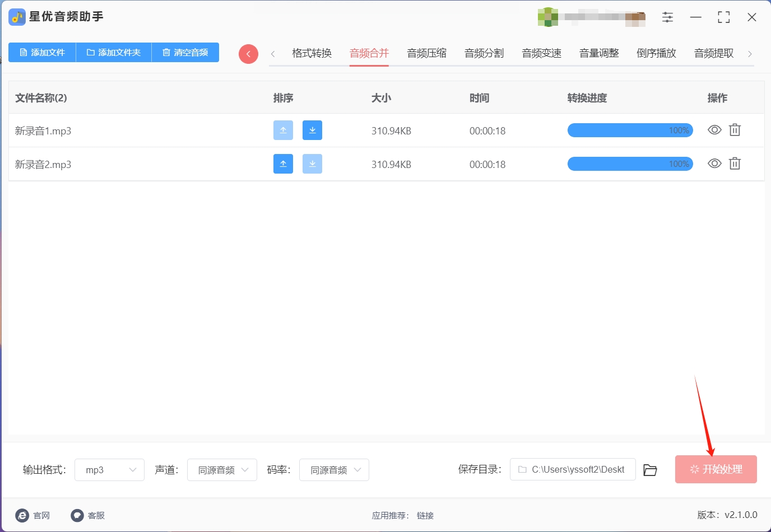Click 清空音频 button
This screenshot has width=771, height=532.
(185, 53)
